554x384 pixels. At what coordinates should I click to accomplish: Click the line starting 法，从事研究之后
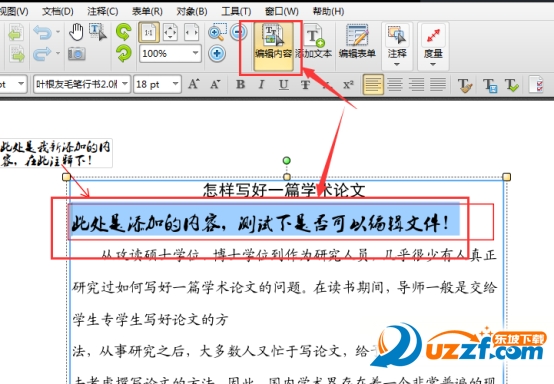click(x=226, y=351)
